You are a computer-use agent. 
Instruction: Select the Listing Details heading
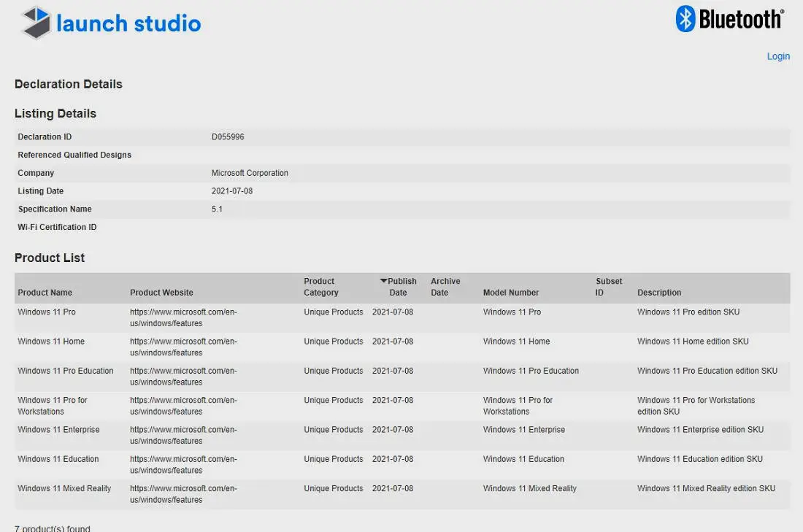tap(55, 113)
